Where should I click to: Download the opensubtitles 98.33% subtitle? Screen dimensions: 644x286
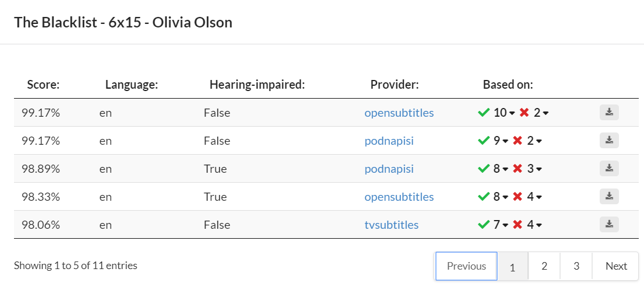tap(609, 197)
